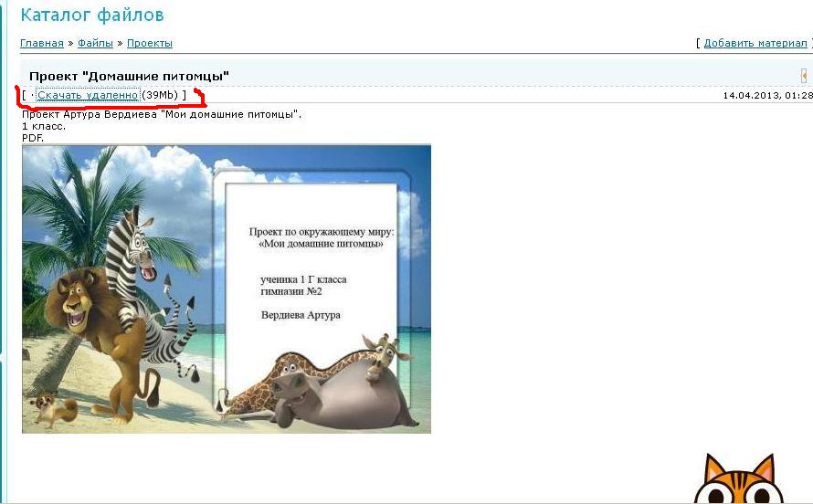Select description line mentioning Артура Вердиева

[x=162, y=114]
